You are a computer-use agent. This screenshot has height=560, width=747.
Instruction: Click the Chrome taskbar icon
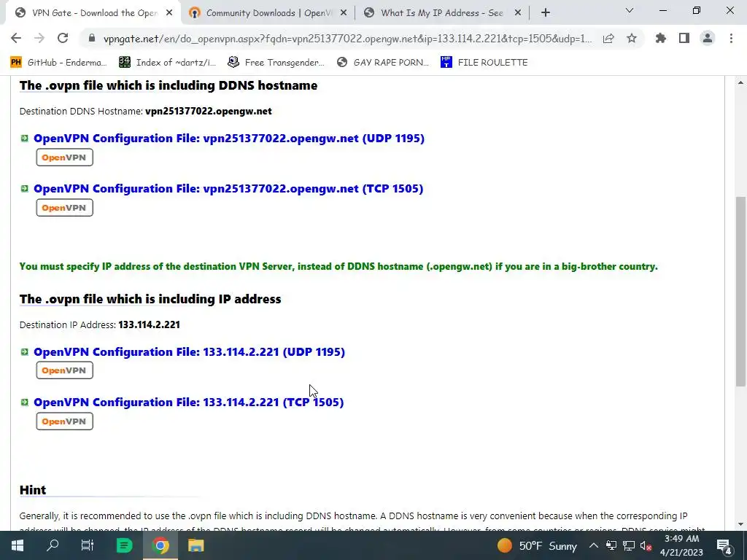coord(160,545)
